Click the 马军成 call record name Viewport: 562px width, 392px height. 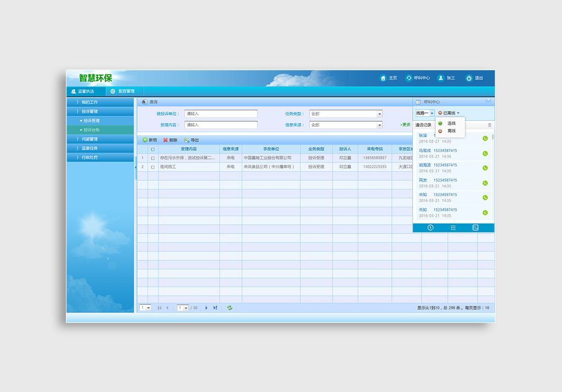[425, 151]
